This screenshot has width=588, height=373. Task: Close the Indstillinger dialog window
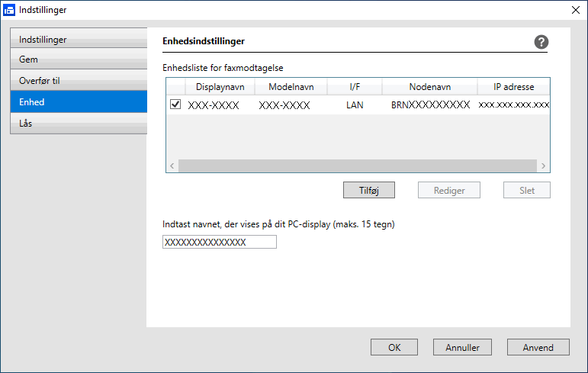(576, 10)
